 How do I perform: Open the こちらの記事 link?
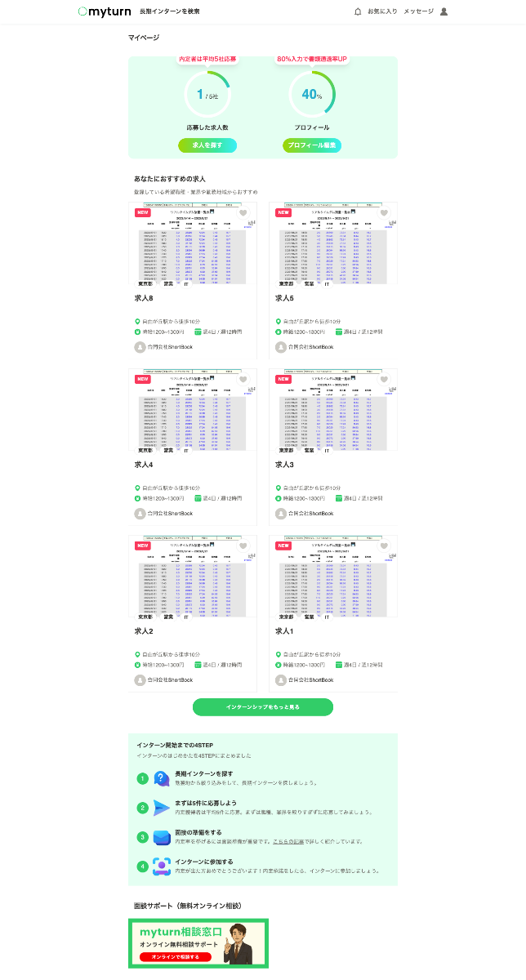pyautogui.click(x=289, y=840)
